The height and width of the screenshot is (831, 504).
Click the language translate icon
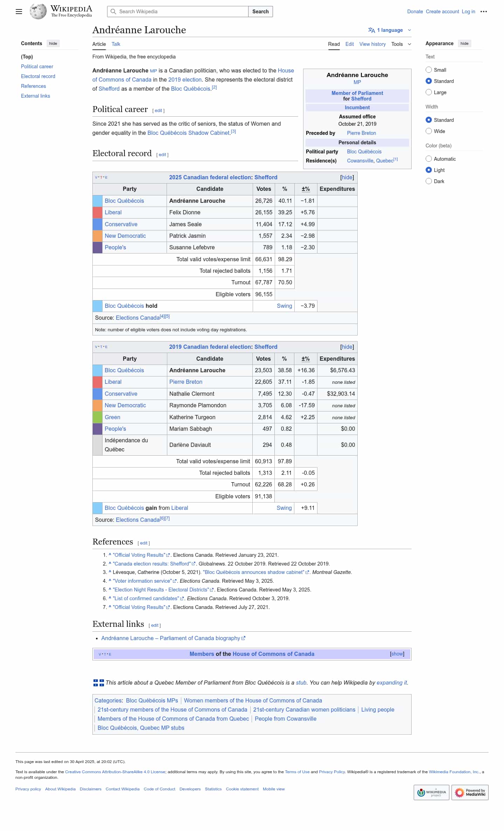371,30
